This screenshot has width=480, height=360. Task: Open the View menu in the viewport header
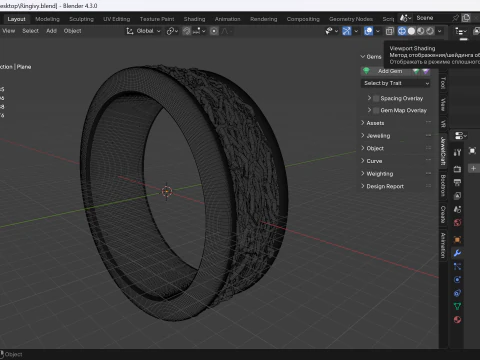click(8, 31)
